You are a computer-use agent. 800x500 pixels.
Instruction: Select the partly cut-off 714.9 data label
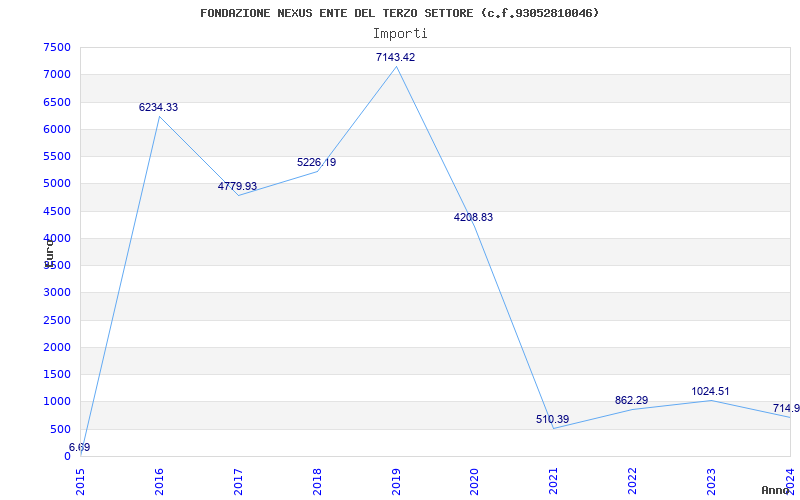tap(786, 408)
